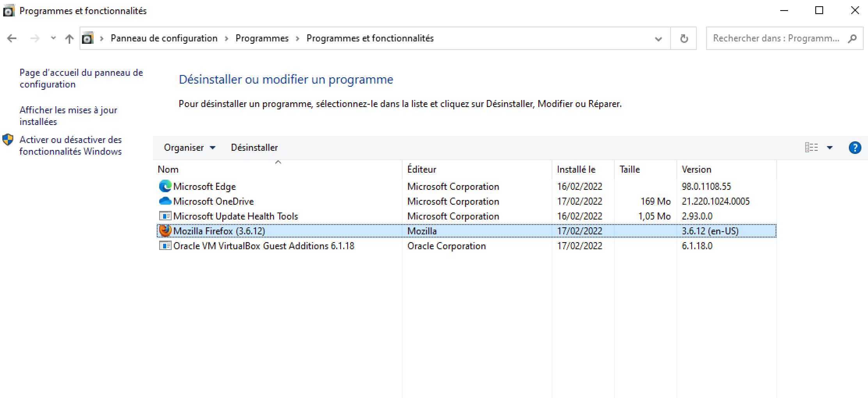
Task: Click the Microsoft Update Health Tools icon
Action: pyautogui.click(x=165, y=216)
